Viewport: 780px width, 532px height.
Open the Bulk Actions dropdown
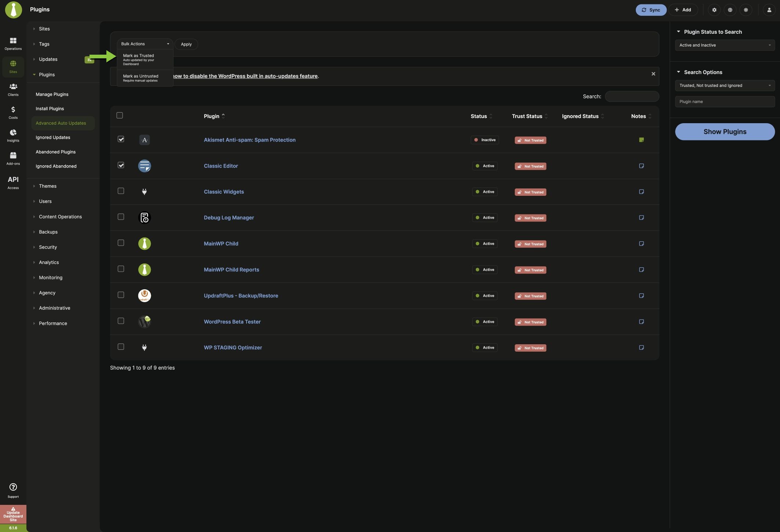click(145, 44)
